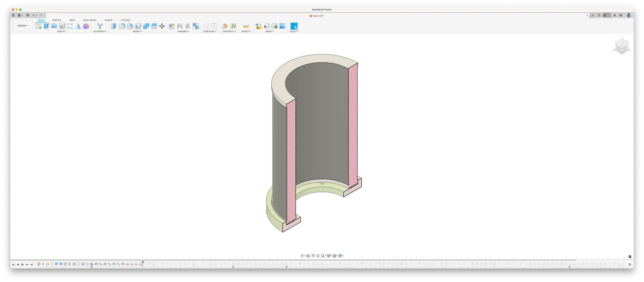Select the timeline history marker
644x282 pixels.
[x=143, y=263]
